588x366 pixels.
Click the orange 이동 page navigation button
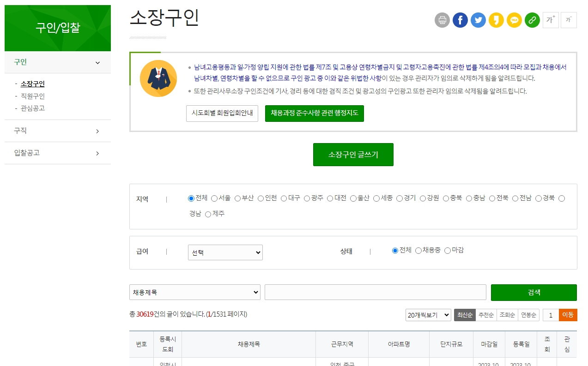click(568, 315)
